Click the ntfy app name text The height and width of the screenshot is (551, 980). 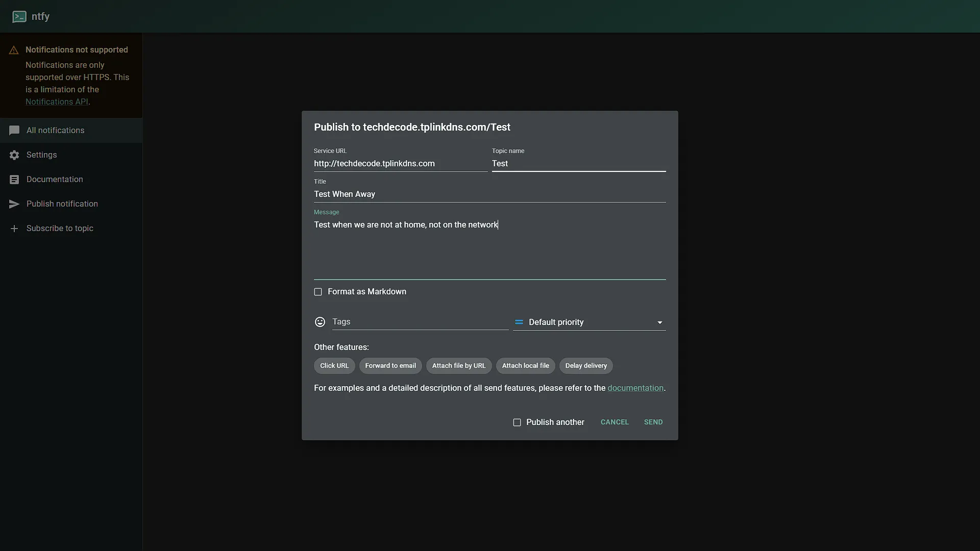40,16
